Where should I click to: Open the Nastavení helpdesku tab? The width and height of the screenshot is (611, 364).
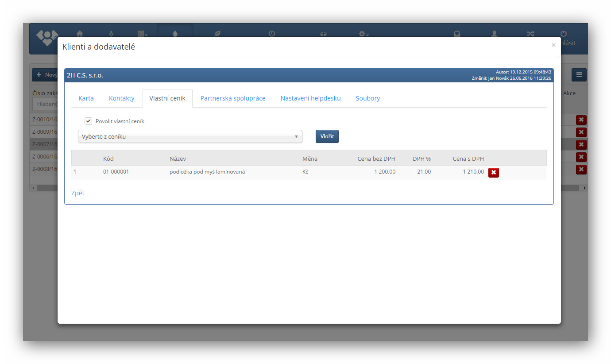310,98
